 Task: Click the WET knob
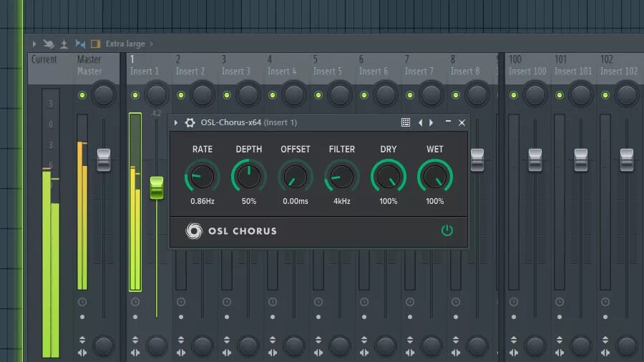pos(435,177)
